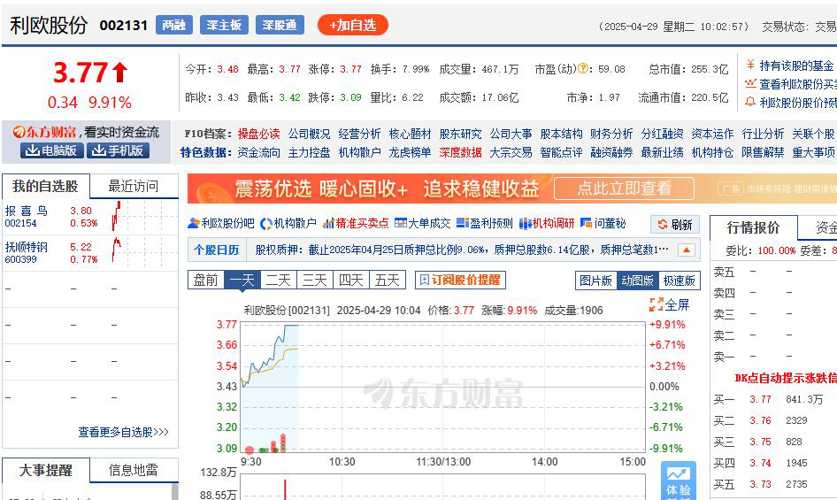837x500 pixels.
Task: Select the 三天 chart range
Action: pyautogui.click(x=315, y=280)
